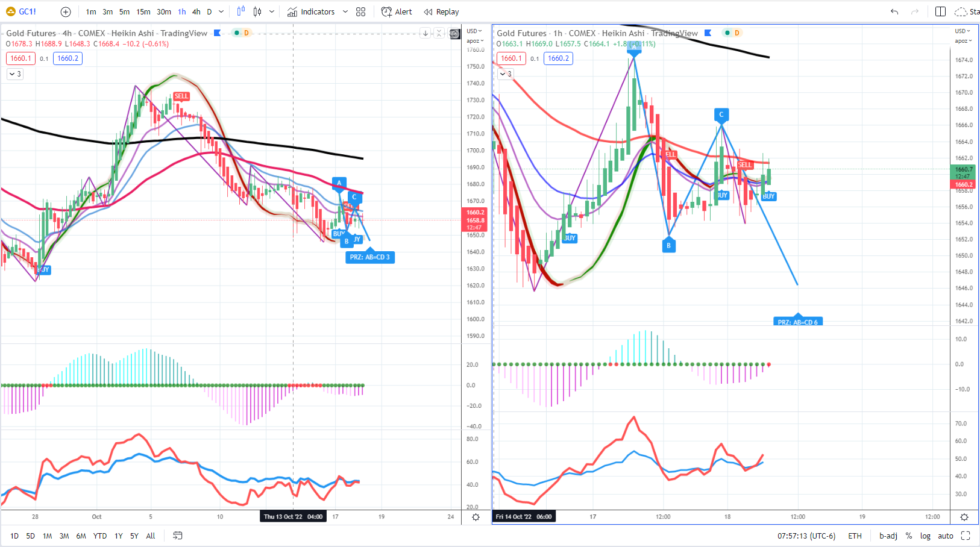Select the 1m timeframe
The height and width of the screenshot is (547, 980).
[x=91, y=11]
